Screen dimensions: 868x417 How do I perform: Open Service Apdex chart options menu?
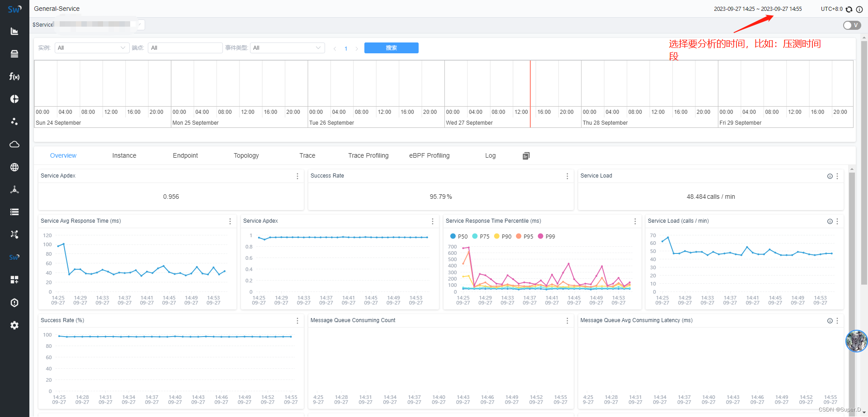433,221
